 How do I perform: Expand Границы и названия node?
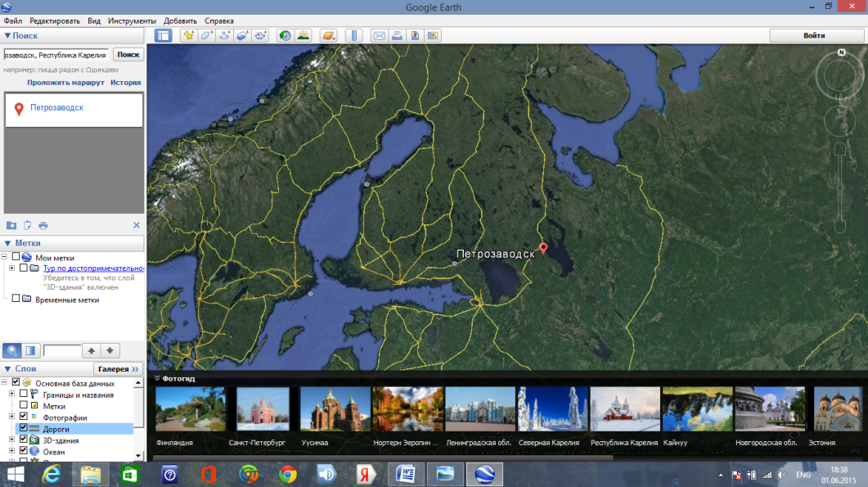coord(11,394)
